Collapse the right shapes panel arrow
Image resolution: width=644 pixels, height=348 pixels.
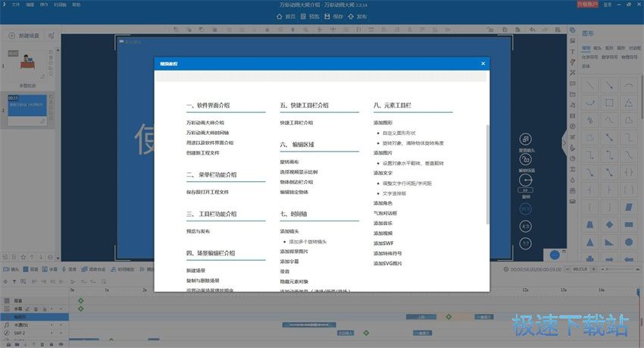click(564, 143)
